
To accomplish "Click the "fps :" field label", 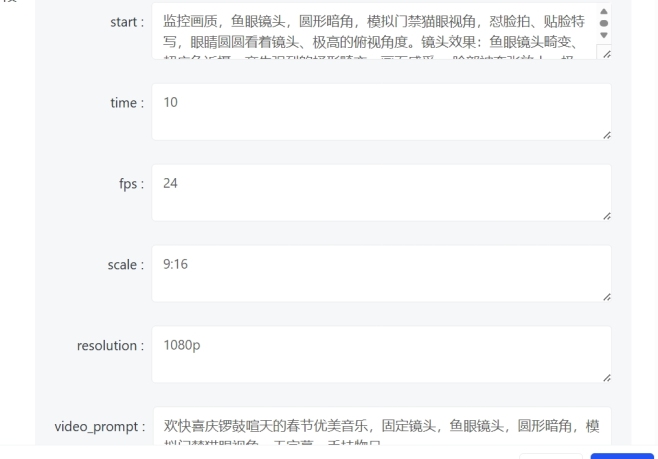I will pos(131,184).
